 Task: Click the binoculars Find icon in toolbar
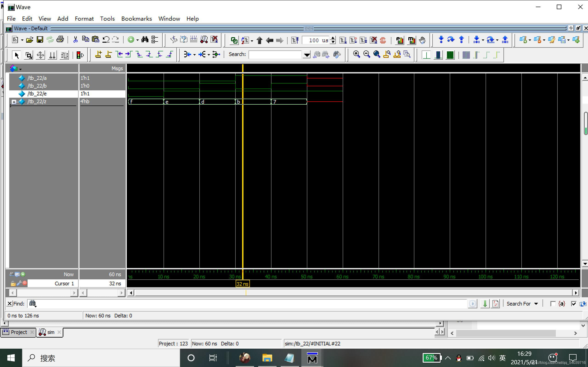pos(145,39)
